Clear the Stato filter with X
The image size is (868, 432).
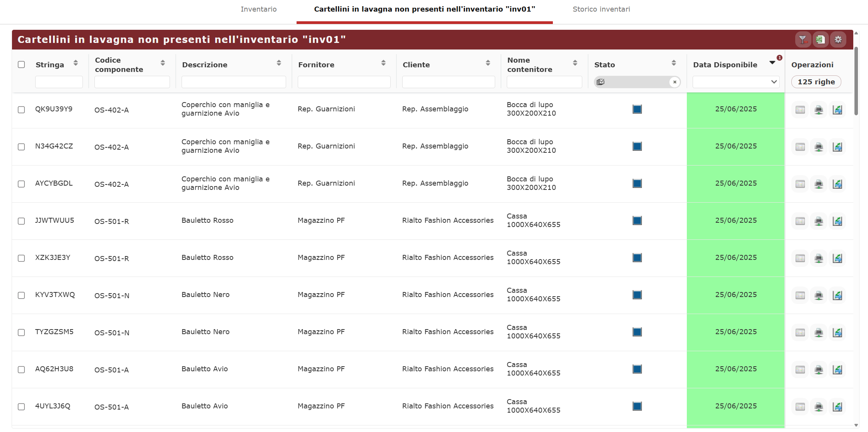(x=675, y=82)
